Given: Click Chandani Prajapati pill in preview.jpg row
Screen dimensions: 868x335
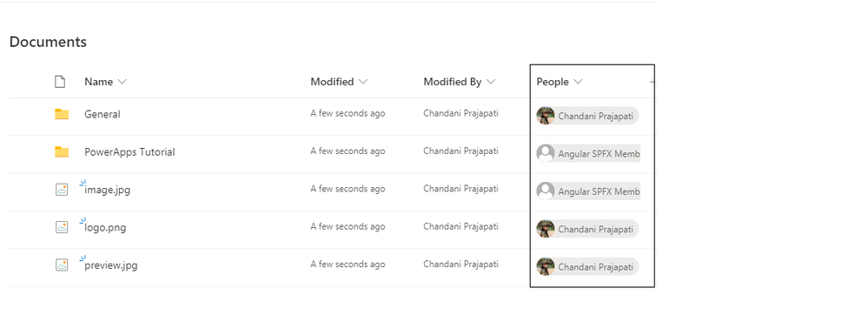Looking at the screenshot, I should pyautogui.click(x=587, y=266).
